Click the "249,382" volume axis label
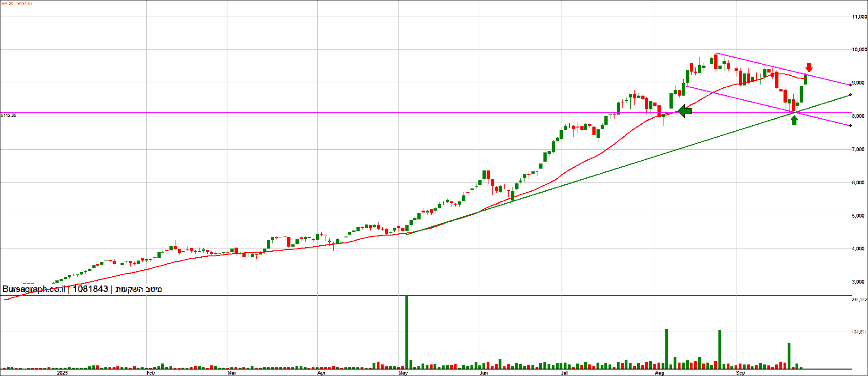The width and height of the screenshot is (868, 376). point(859,300)
